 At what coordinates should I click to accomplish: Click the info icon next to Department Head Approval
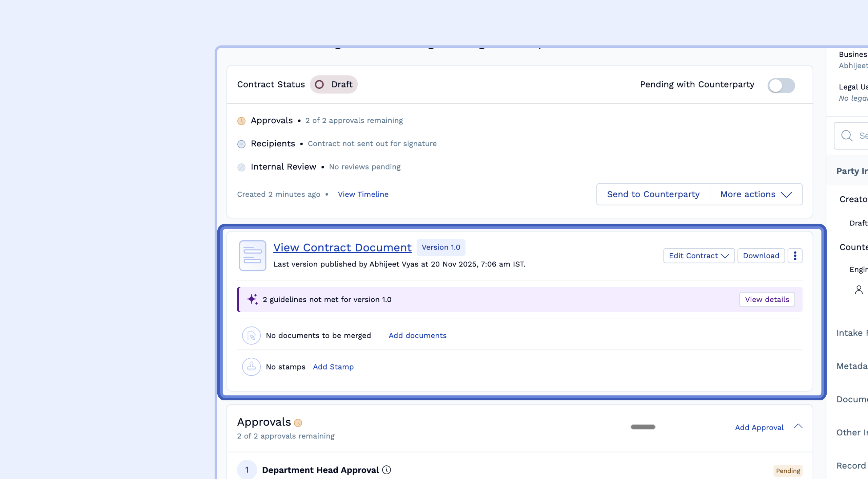click(387, 470)
